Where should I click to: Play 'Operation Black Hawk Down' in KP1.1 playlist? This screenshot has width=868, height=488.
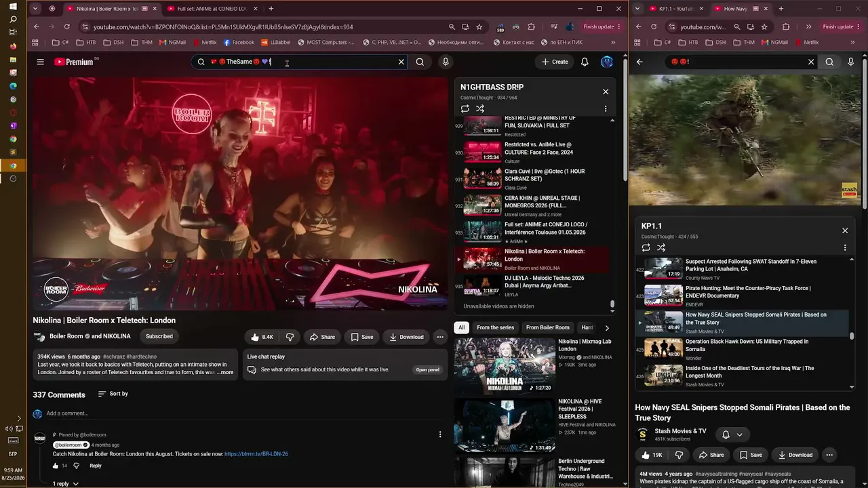tap(742, 349)
